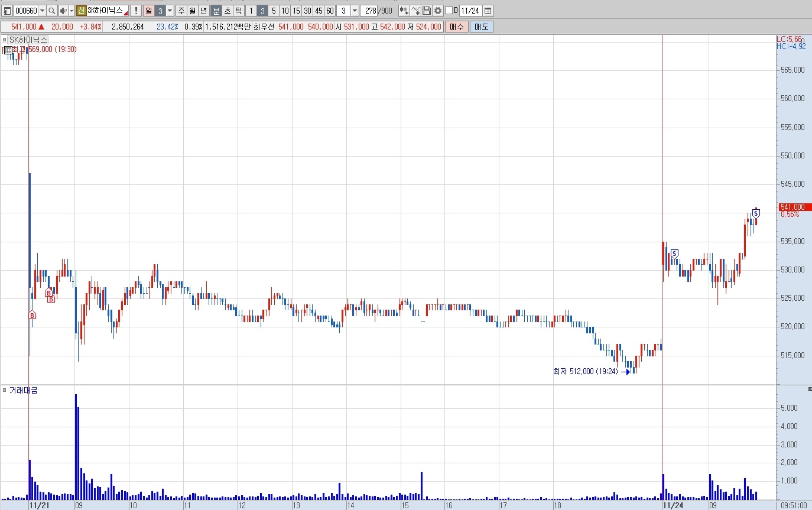
Task: Open the interval value 3 dropdown arrow
Action: (355, 11)
